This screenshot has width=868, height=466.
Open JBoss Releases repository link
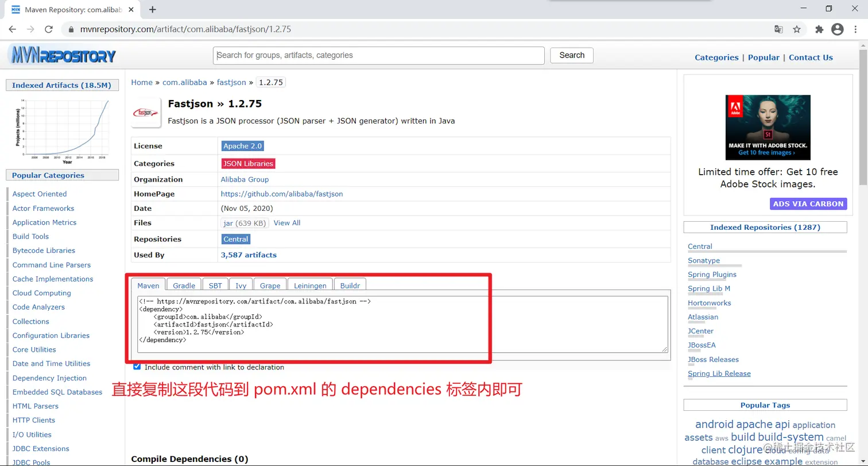[x=713, y=360]
